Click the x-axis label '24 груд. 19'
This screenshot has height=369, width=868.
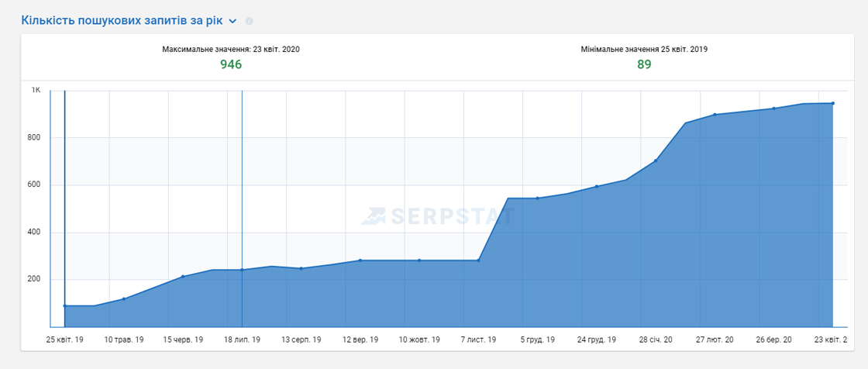pos(597,340)
